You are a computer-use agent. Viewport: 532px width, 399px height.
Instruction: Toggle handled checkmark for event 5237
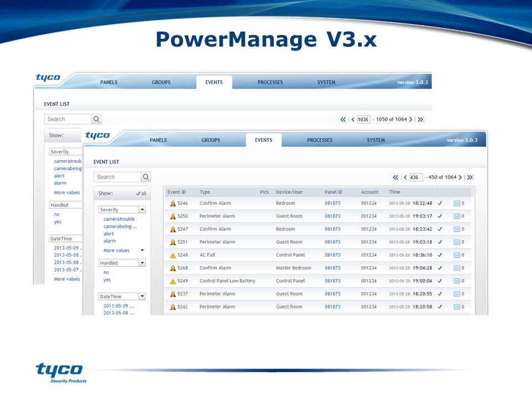coord(439,294)
